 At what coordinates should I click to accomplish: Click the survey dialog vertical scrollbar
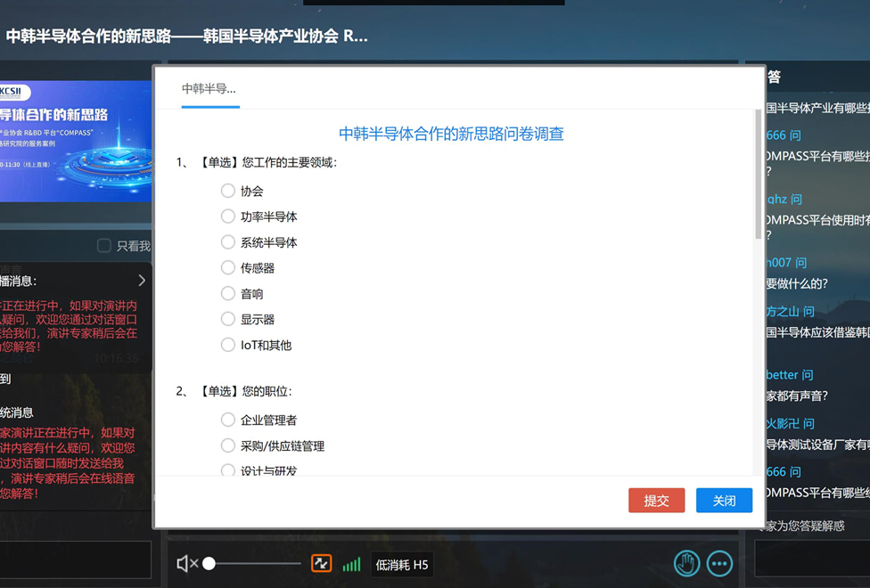[758, 175]
